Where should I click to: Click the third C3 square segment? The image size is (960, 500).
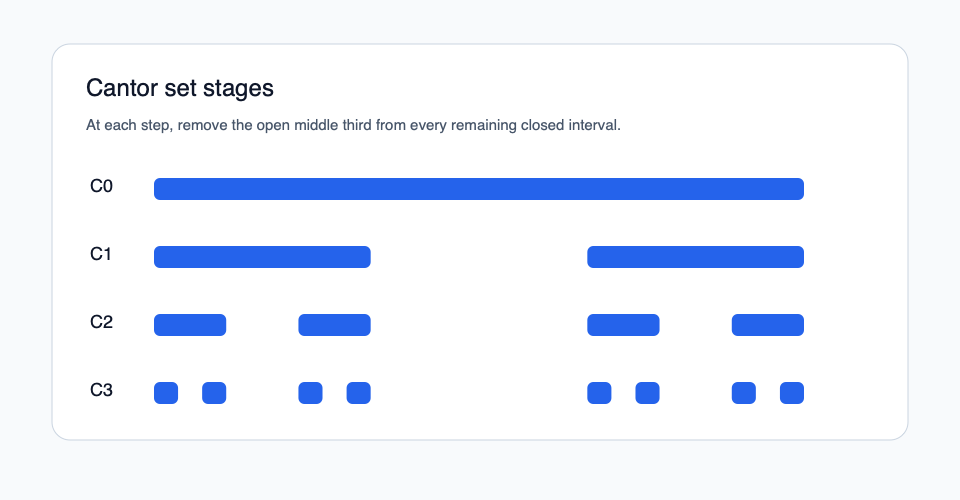[x=310, y=393]
